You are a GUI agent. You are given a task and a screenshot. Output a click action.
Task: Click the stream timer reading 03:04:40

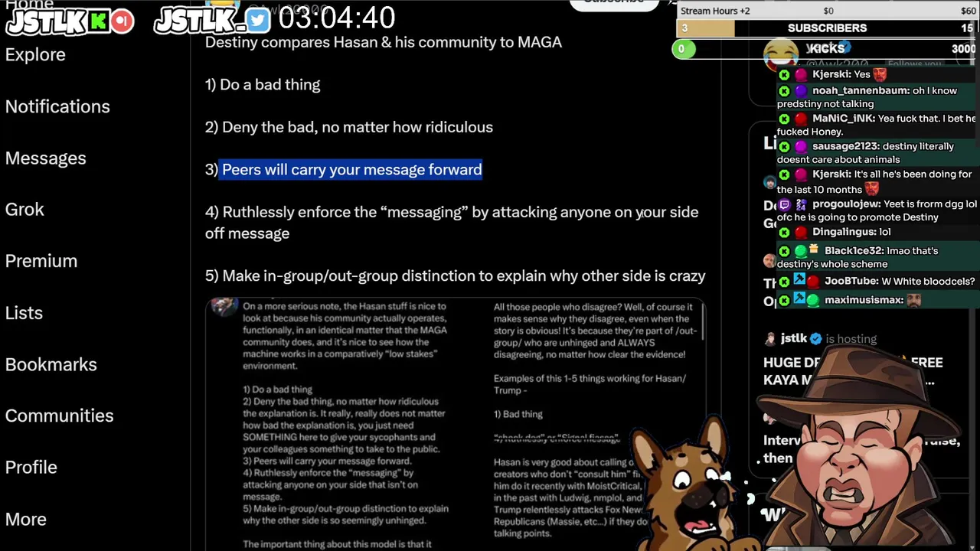click(x=337, y=18)
